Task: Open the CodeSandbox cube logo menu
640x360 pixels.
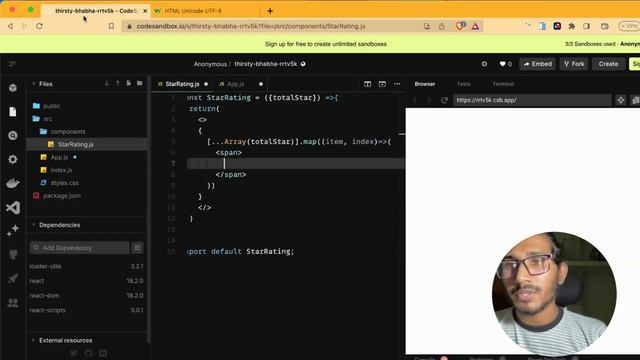Action: tap(13, 88)
